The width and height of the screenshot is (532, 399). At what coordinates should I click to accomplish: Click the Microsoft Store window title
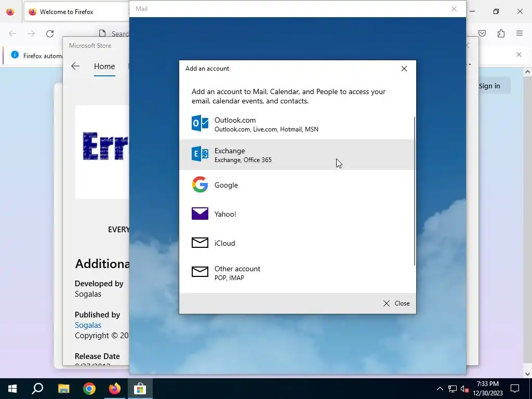(x=90, y=46)
